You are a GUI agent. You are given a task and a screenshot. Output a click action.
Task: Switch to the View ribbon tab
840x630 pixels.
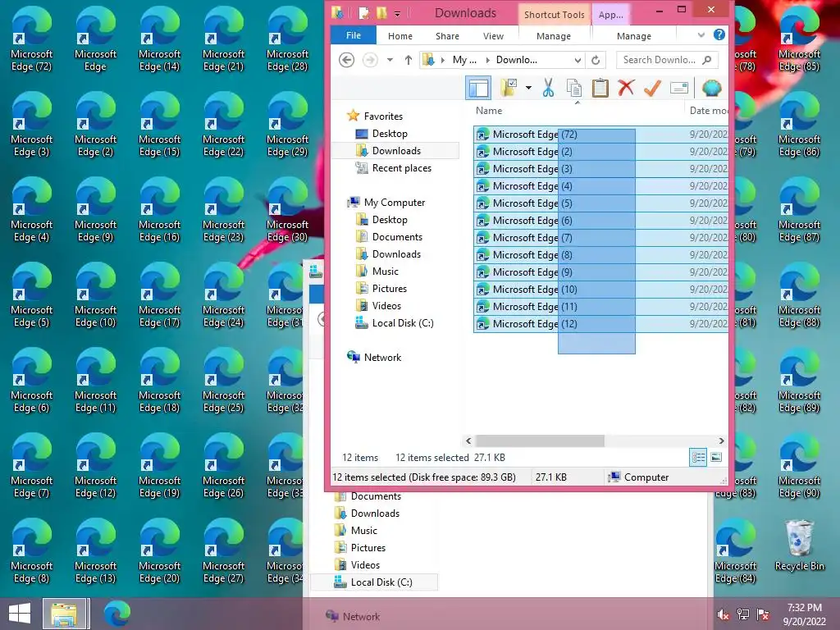(x=493, y=36)
